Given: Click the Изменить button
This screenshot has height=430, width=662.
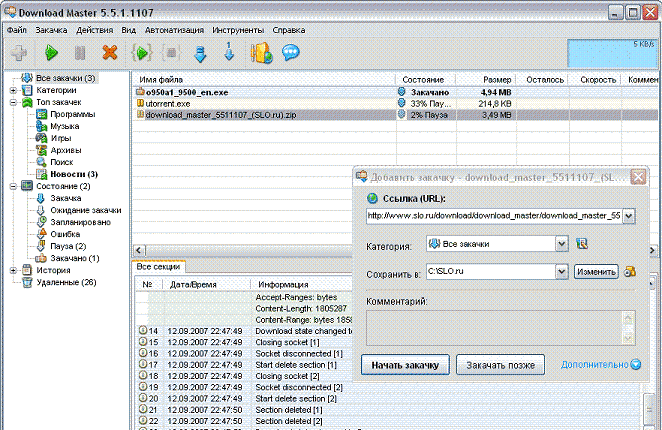Looking at the screenshot, I should (x=596, y=272).
